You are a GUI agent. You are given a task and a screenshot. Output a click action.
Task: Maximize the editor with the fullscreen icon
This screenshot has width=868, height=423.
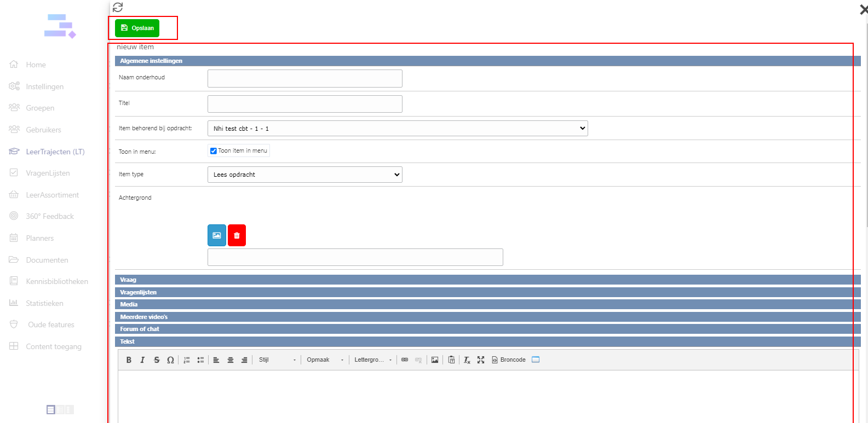click(481, 360)
